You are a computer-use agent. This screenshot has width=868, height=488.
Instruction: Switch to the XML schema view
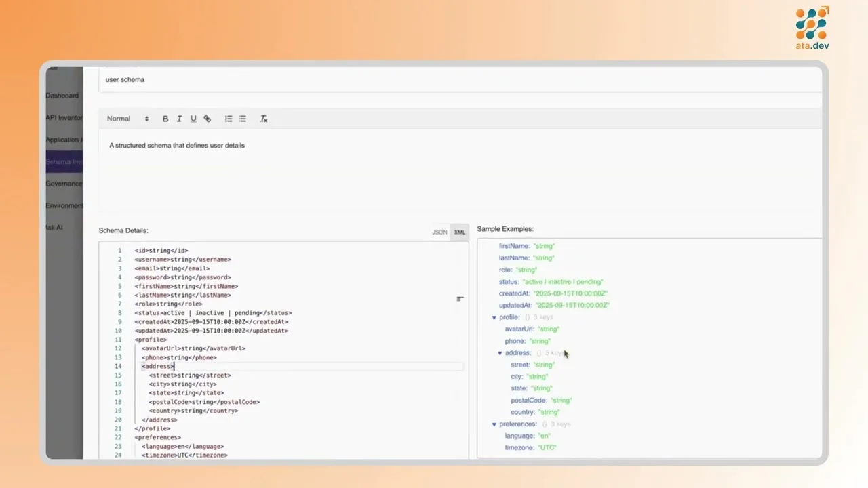(459, 232)
